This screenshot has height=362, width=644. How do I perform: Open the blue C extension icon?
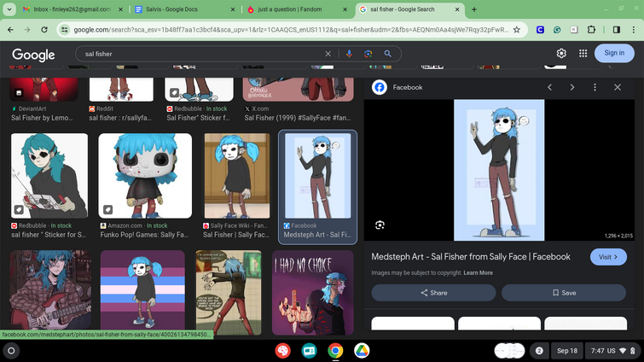pos(540,30)
